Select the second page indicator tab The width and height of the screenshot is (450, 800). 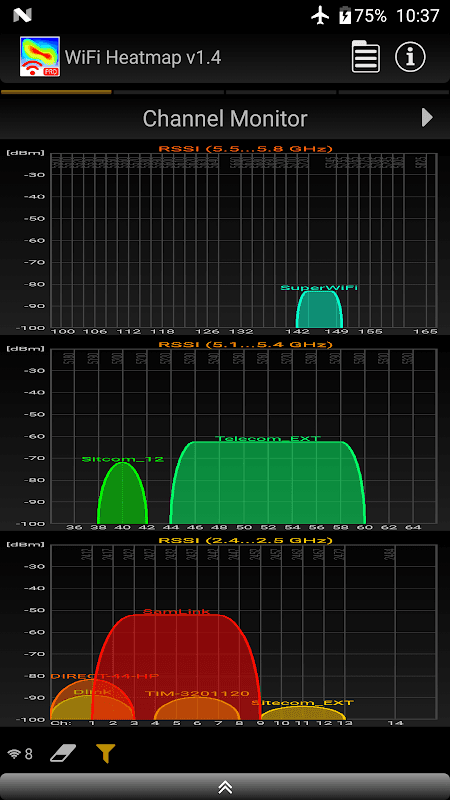click(168, 92)
